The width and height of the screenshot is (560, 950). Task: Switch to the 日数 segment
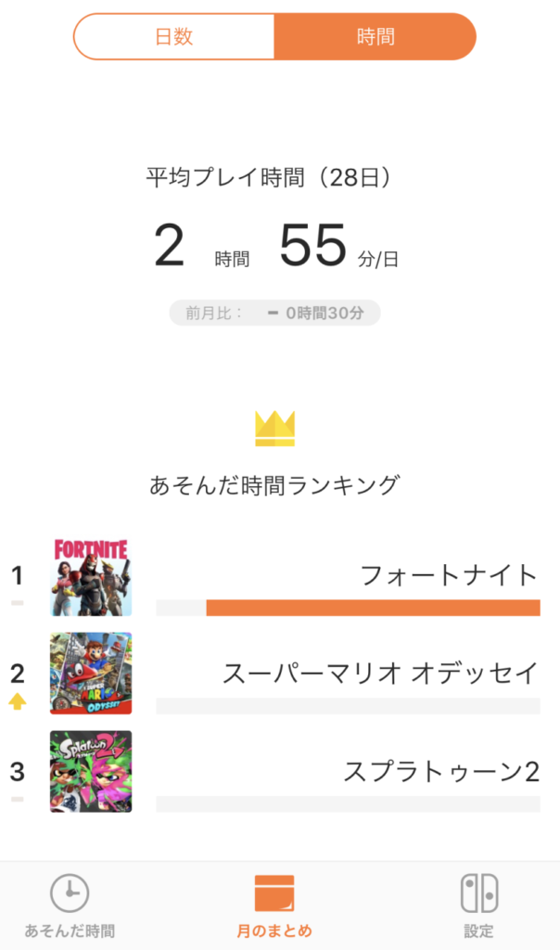click(x=173, y=37)
